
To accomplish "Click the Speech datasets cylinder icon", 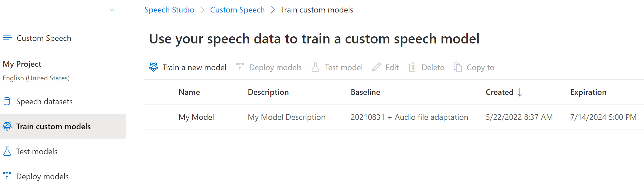I will [x=7, y=101].
